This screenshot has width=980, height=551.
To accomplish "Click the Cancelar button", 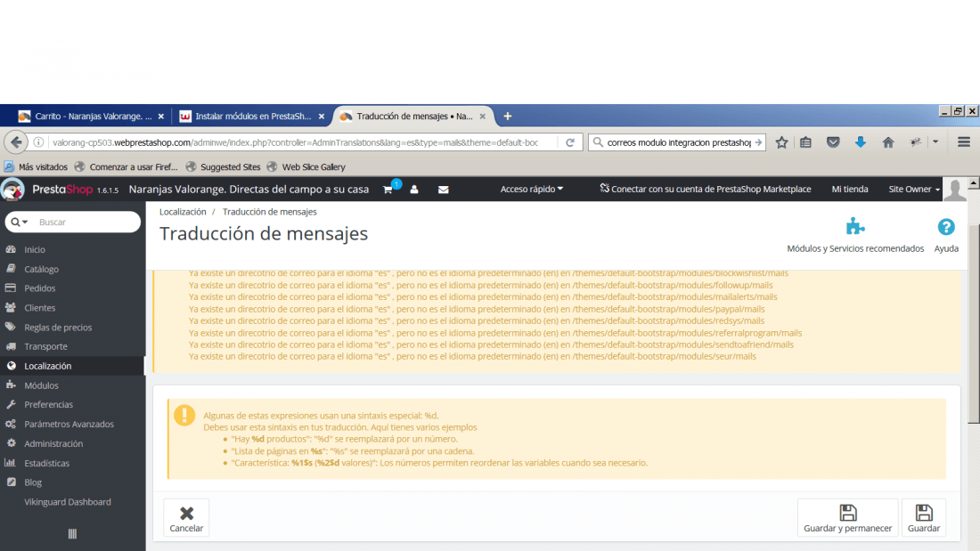I will [x=186, y=517].
